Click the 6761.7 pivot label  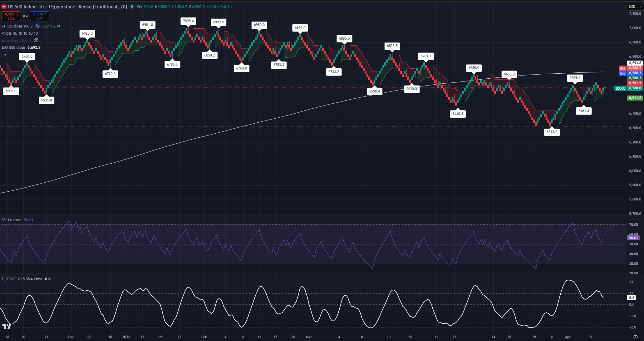pos(426,56)
